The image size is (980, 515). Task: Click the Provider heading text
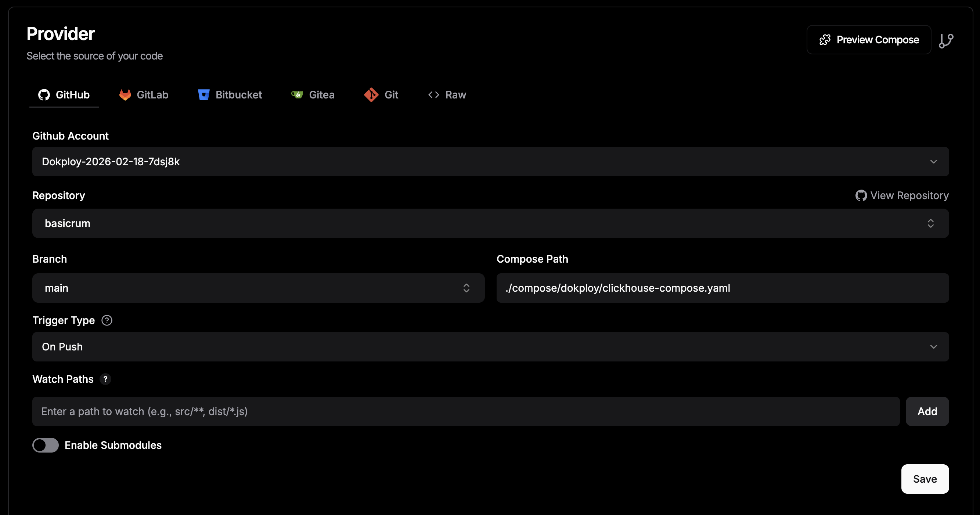coord(61,34)
